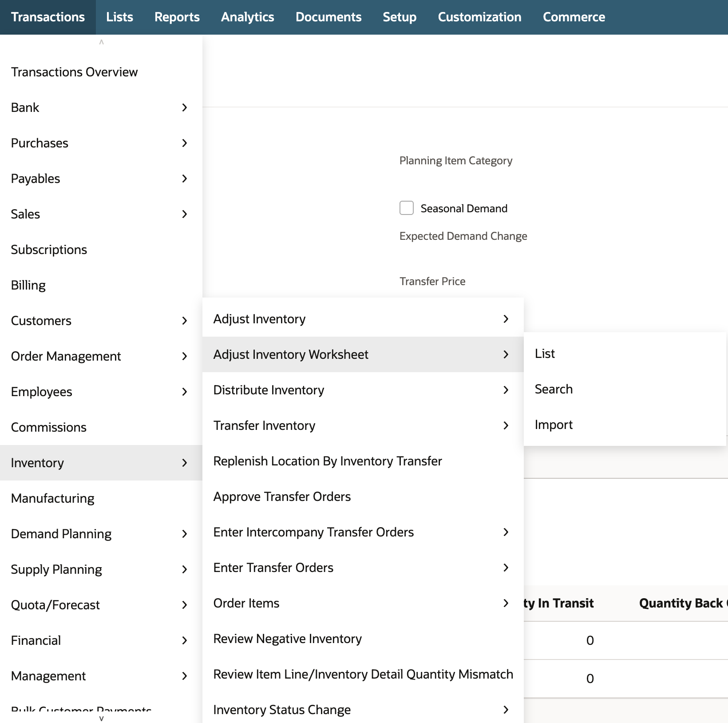
Task: Expand the Quota/Forecast submenu
Action: click(x=101, y=605)
